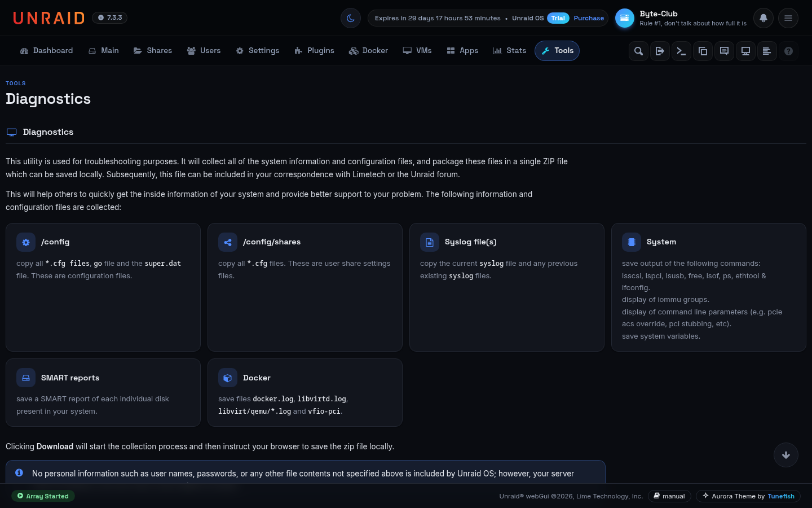Screen dimensions: 812x508
Task: Select the Tools tab
Action: pos(557,51)
